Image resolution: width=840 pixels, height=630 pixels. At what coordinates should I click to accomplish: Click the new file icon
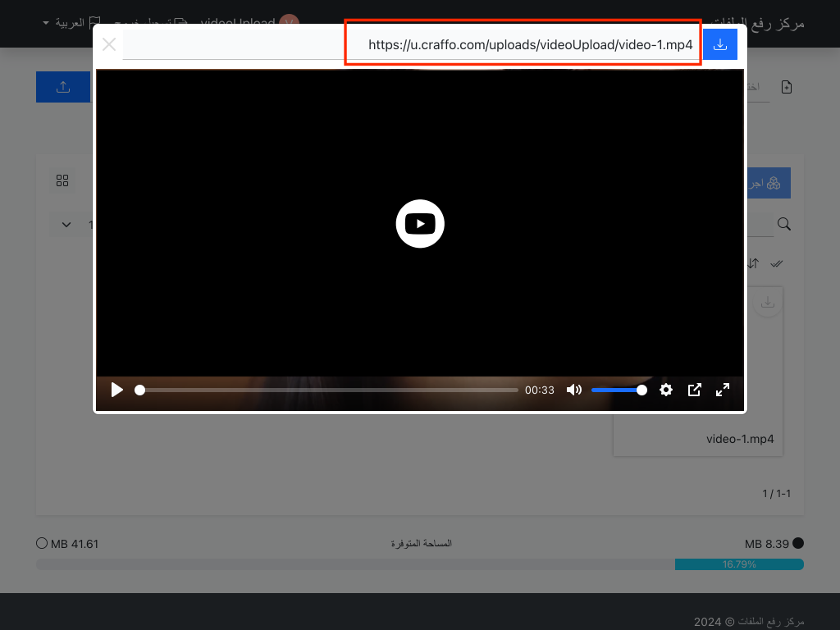pyautogui.click(x=787, y=87)
